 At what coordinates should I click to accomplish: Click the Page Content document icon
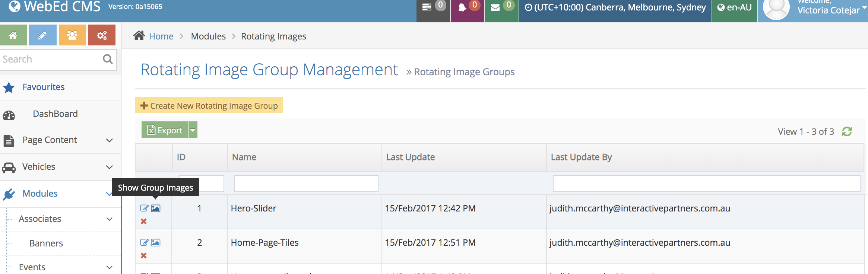[x=9, y=140]
